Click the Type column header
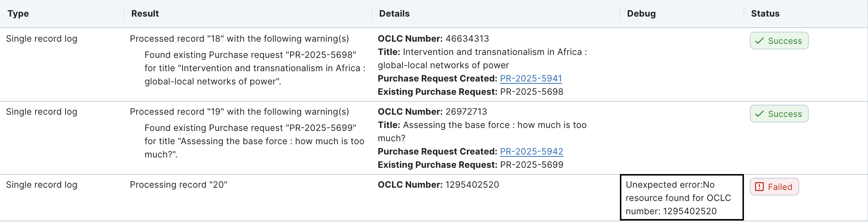 (x=18, y=14)
